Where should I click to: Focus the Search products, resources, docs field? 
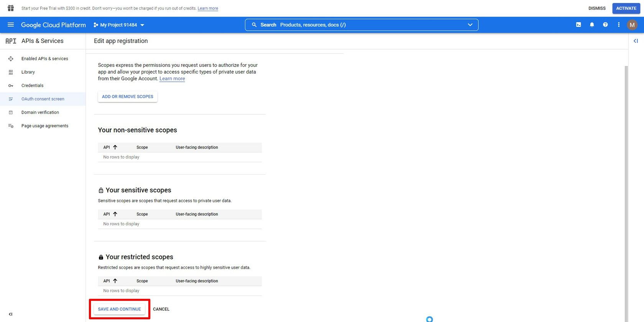[x=361, y=25]
